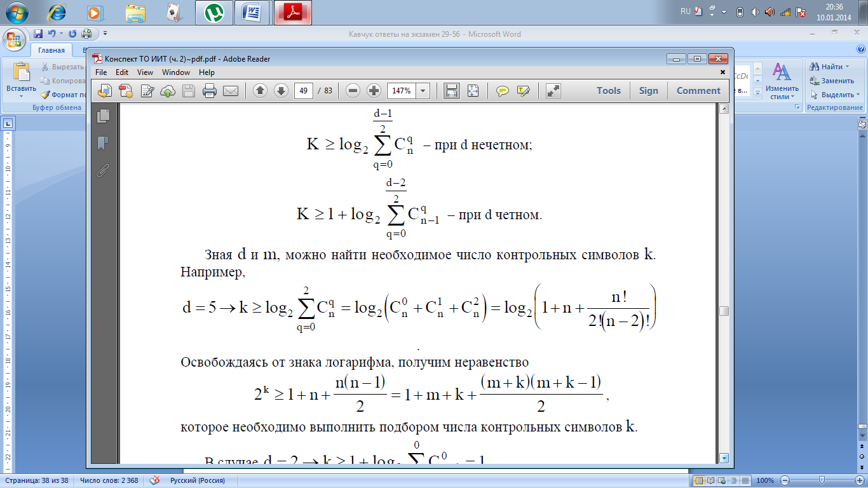Customize Word quick access toolbar dropdown
The width and height of the screenshot is (868, 488).
pyautogui.click(x=105, y=34)
